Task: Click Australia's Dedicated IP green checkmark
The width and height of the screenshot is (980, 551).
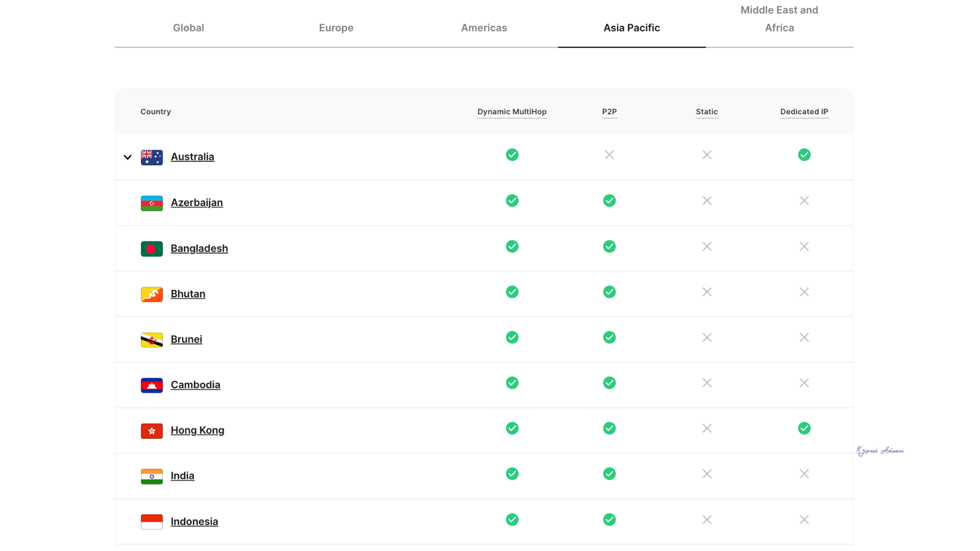Action: [x=804, y=155]
